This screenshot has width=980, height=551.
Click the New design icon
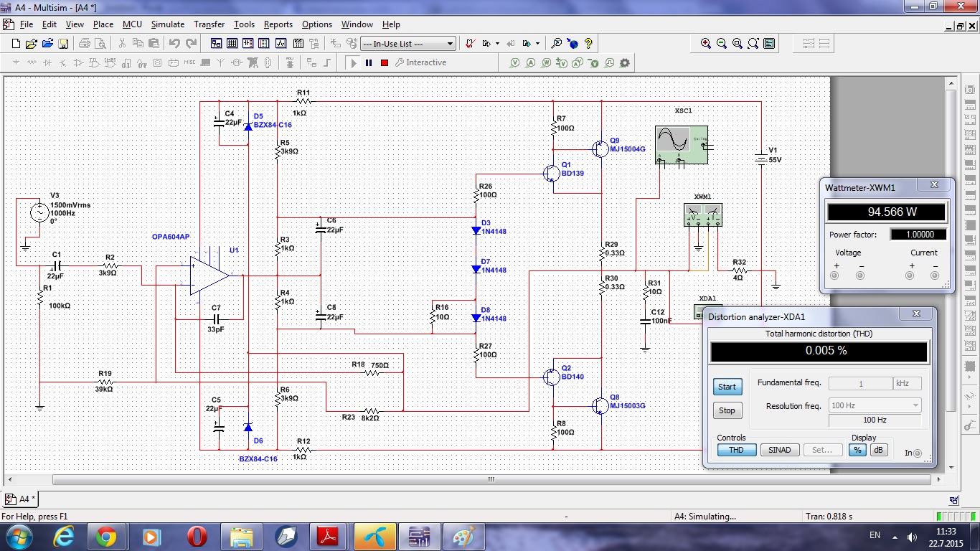[x=16, y=44]
